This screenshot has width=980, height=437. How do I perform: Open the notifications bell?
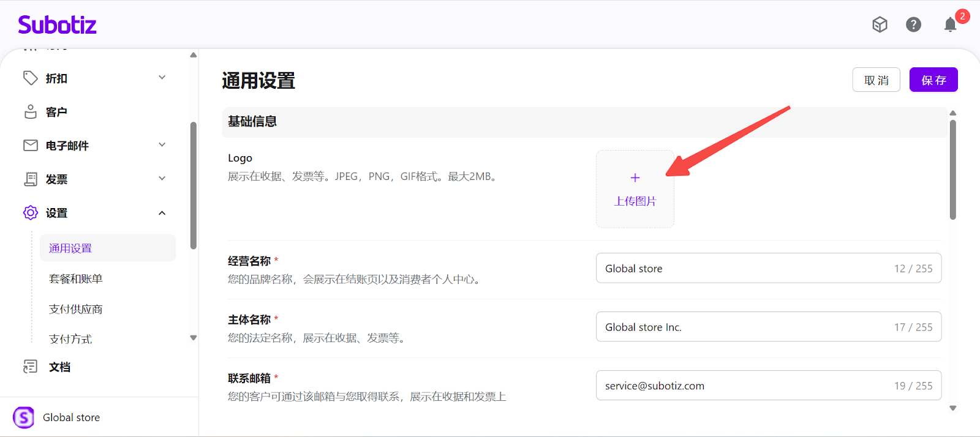coord(949,24)
